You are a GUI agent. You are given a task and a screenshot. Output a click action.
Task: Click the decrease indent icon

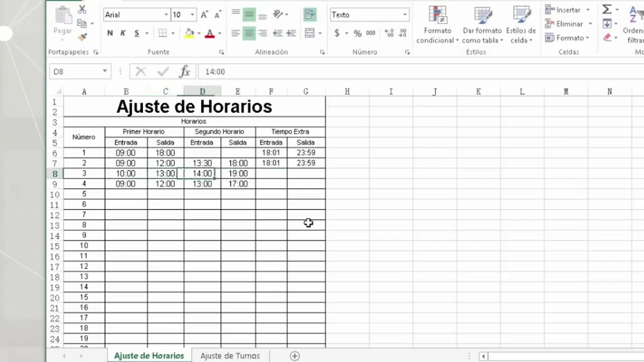click(278, 33)
